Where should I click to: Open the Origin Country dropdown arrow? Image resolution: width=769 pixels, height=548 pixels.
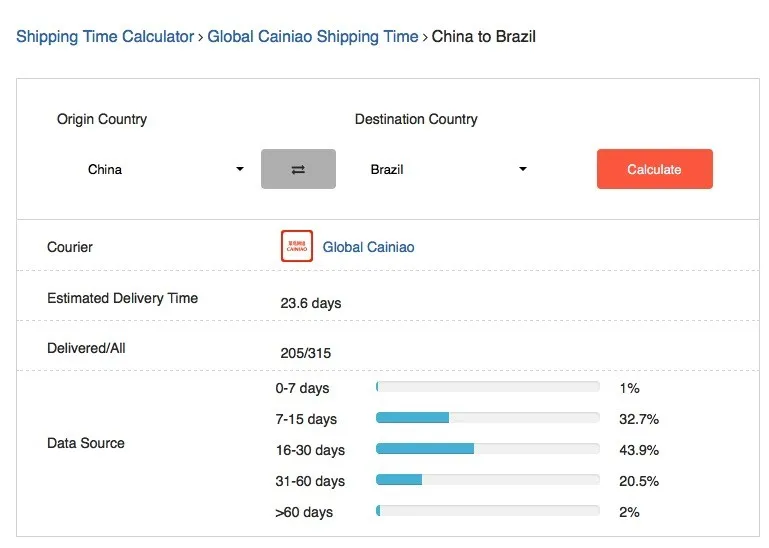coord(240,169)
